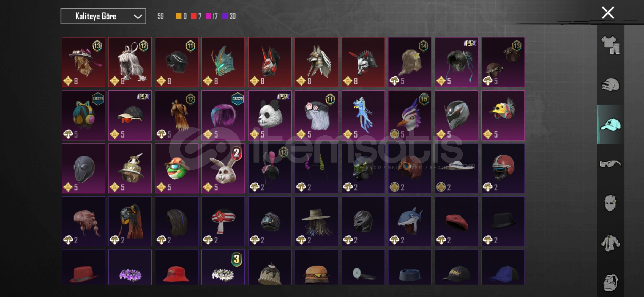The image size is (644, 297).
Task: Filter by red quality count 7
Action: click(196, 16)
